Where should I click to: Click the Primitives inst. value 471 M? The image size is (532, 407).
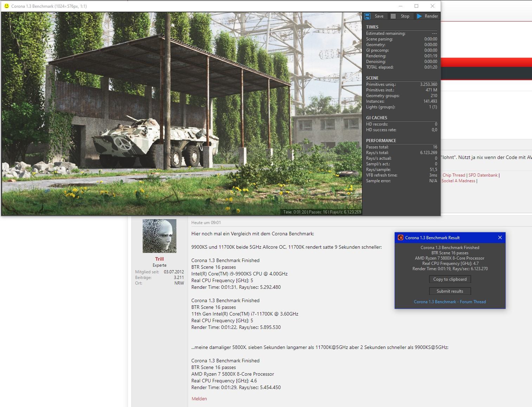click(431, 90)
